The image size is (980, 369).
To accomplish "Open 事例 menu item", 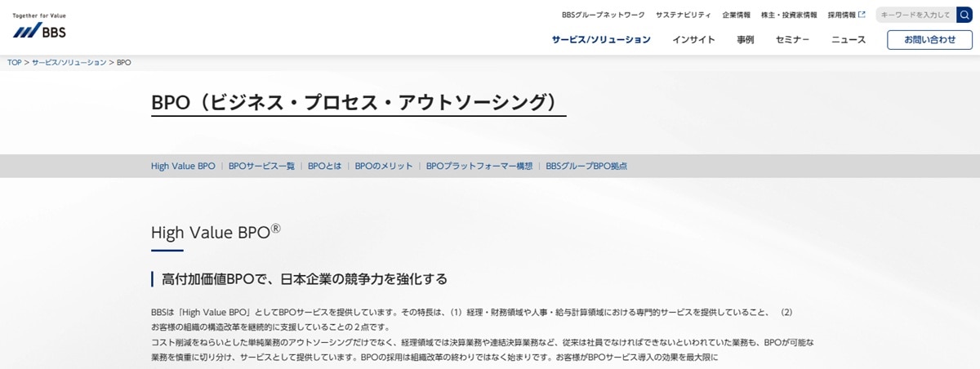I will tap(745, 39).
